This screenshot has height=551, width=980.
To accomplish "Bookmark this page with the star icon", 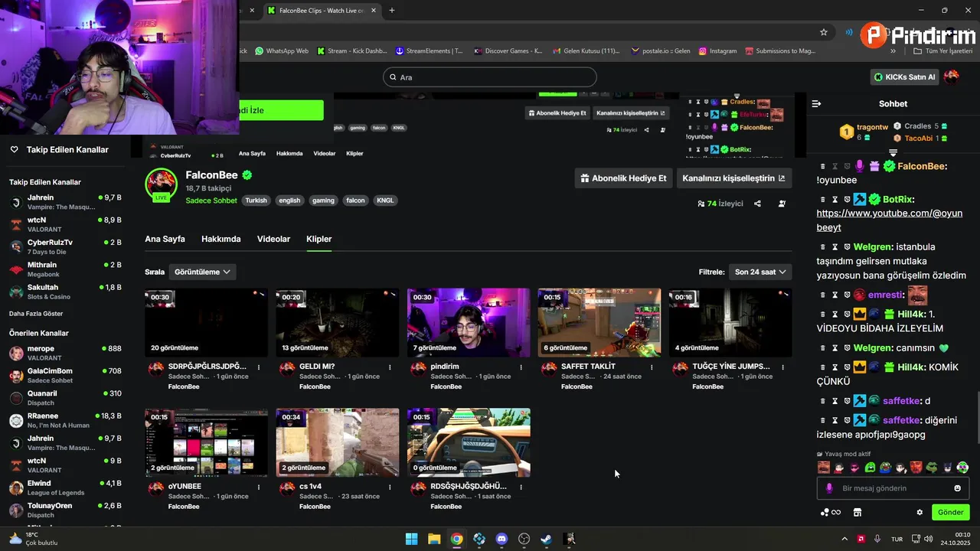I will [824, 32].
